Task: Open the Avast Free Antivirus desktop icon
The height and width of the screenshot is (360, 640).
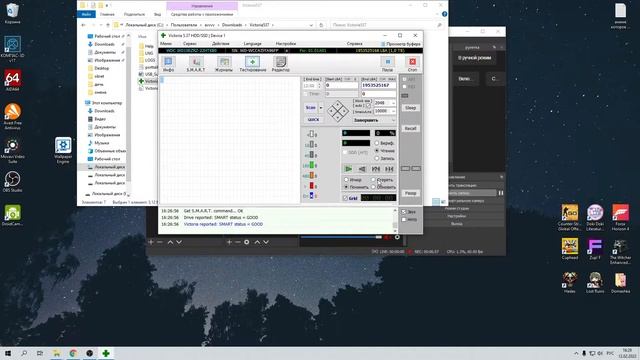Action: pyautogui.click(x=12, y=116)
